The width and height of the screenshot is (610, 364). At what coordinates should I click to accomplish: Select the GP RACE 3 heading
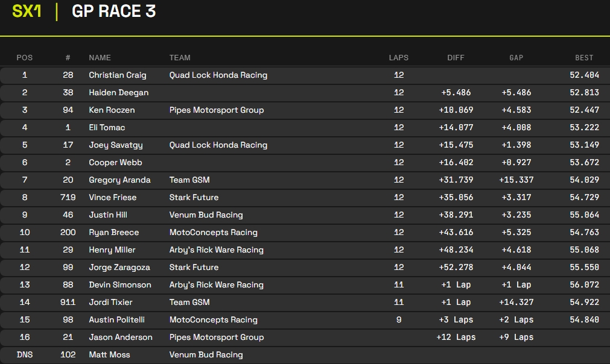pyautogui.click(x=113, y=11)
